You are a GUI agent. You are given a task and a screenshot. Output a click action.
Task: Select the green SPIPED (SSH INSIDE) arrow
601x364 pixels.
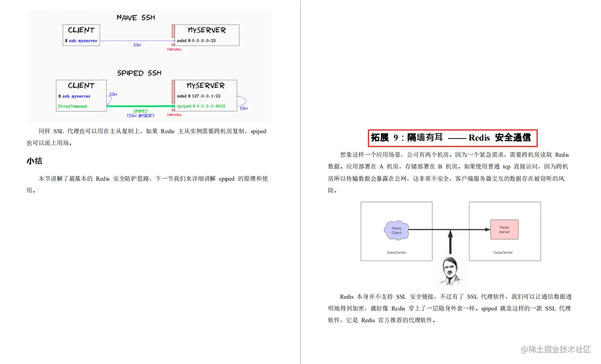(140, 105)
